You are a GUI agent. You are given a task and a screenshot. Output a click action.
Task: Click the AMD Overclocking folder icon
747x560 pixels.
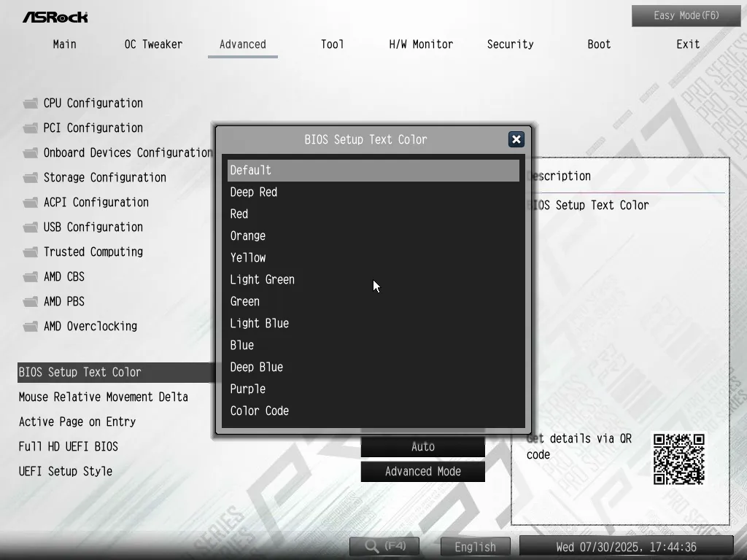click(31, 326)
